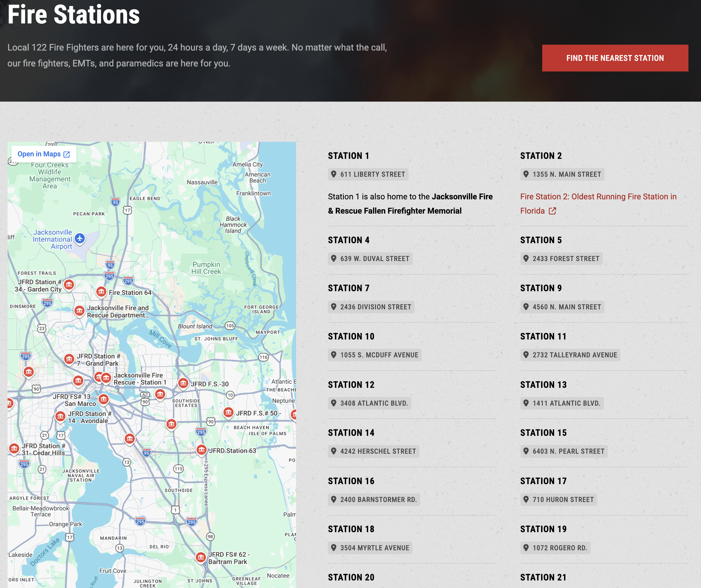Click the Station 14 heading
This screenshot has width=701, height=588.
351,433
